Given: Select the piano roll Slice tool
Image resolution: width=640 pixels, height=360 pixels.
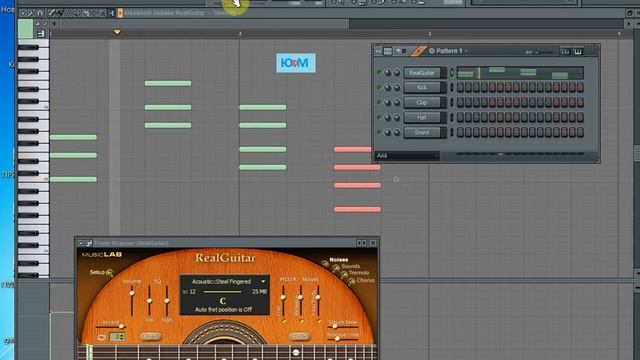Looking at the screenshot, I should click(85, 13).
